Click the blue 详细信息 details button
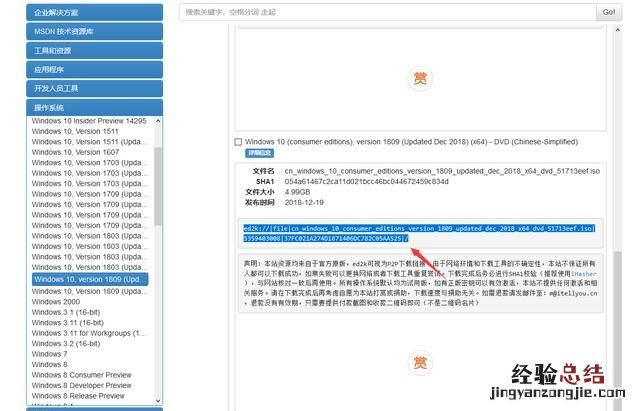Screen dimensions: 640x411 pos(259,153)
